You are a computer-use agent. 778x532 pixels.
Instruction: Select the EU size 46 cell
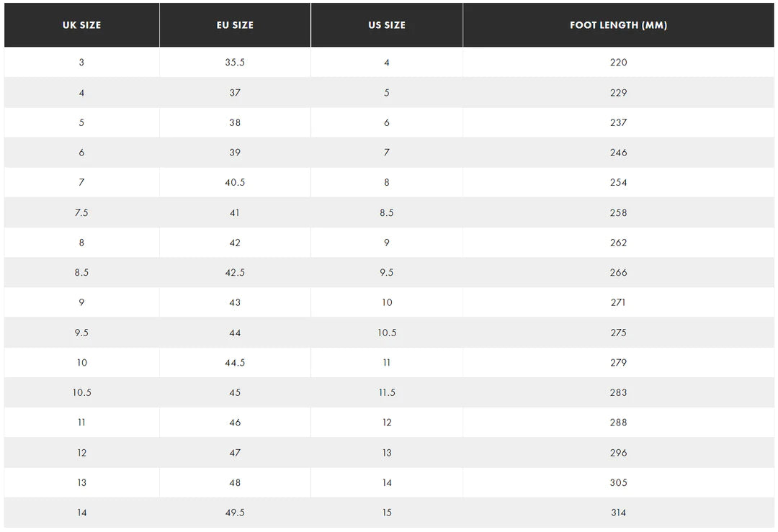pos(235,423)
